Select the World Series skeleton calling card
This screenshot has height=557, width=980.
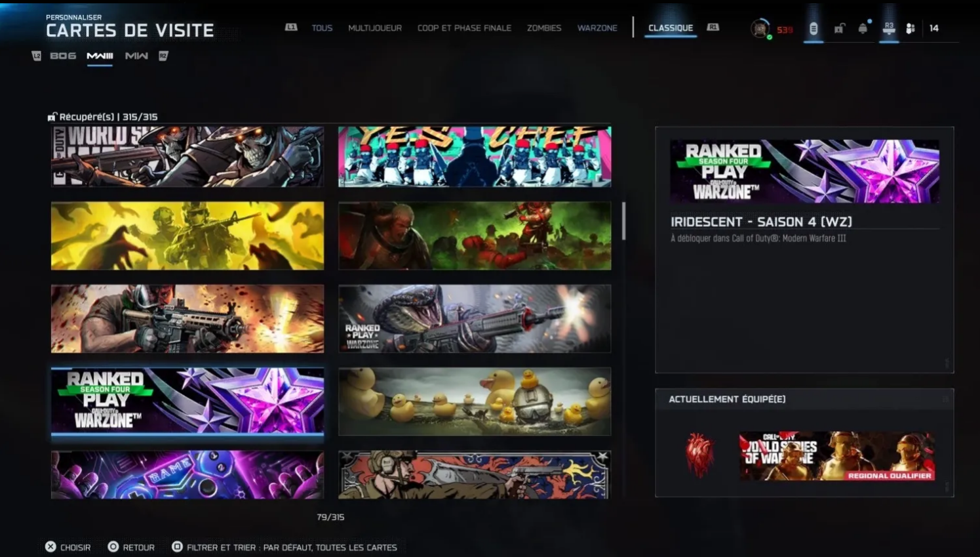(x=187, y=156)
